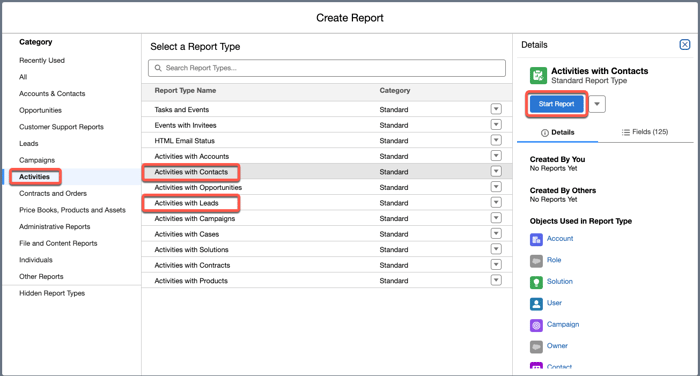The height and width of the screenshot is (376, 700).
Task: Open dropdown for Activities with Cases row
Action: (496, 234)
